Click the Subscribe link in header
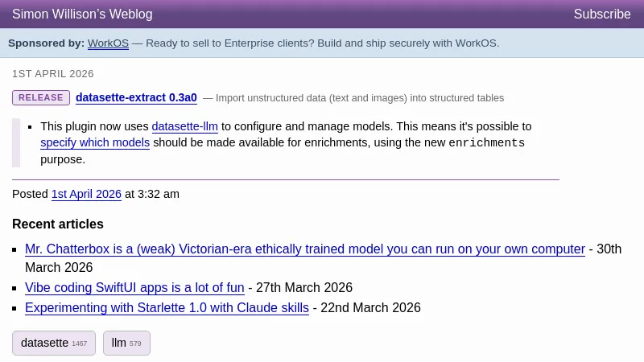This screenshot has height=362, width=644. tap(601, 14)
